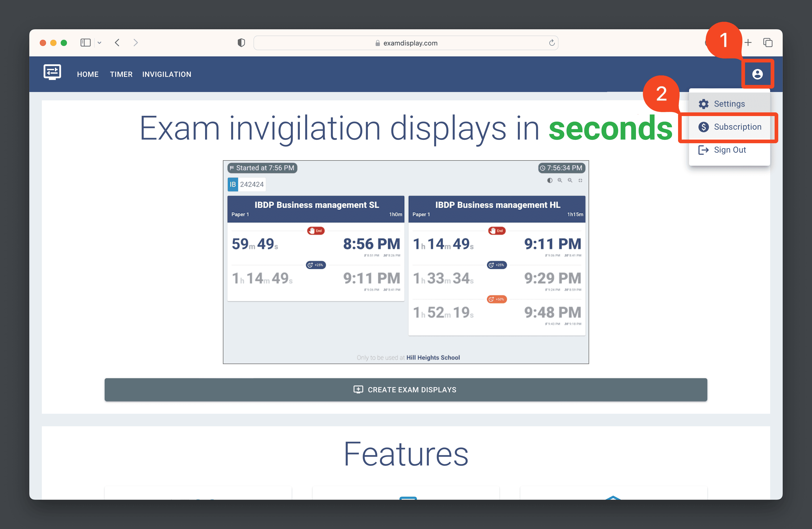Screen dimensions: 812x529
Task: Show tab overview icon
Action: pyautogui.click(x=768, y=43)
